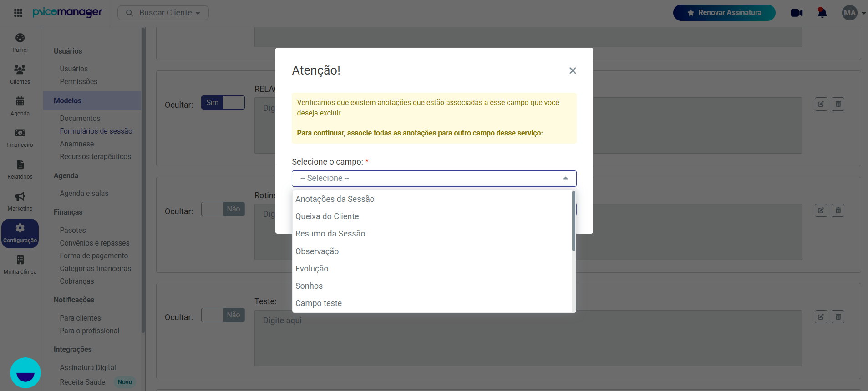Select Campo teste option
Image resolution: width=868 pixels, height=391 pixels.
coord(431,303)
